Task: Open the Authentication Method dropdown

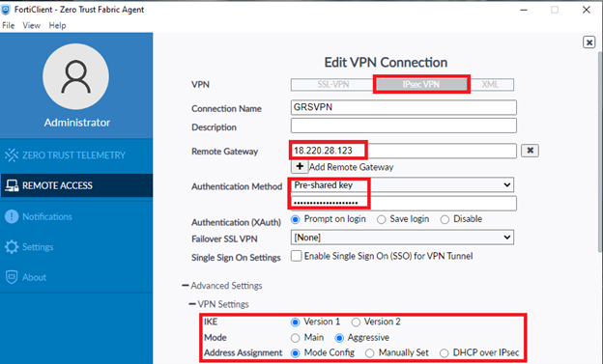Action: pyautogui.click(x=402, y=184)
